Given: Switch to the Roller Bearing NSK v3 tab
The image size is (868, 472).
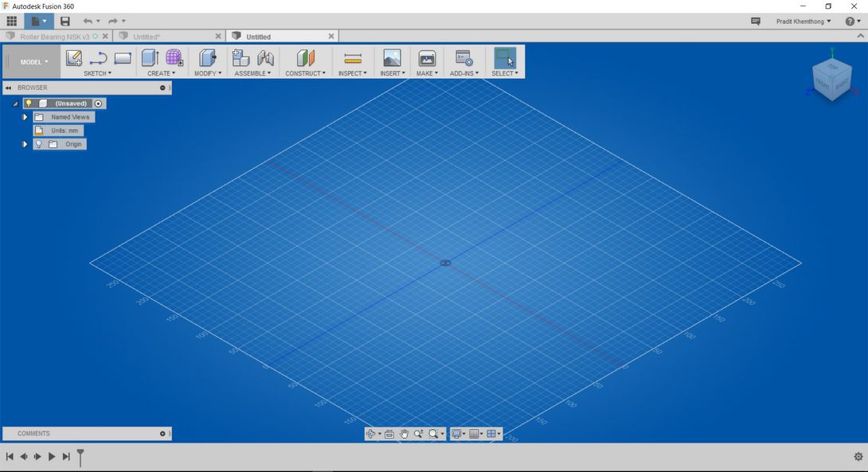Looking at the screenshot, I should click(x=56, y=36).
